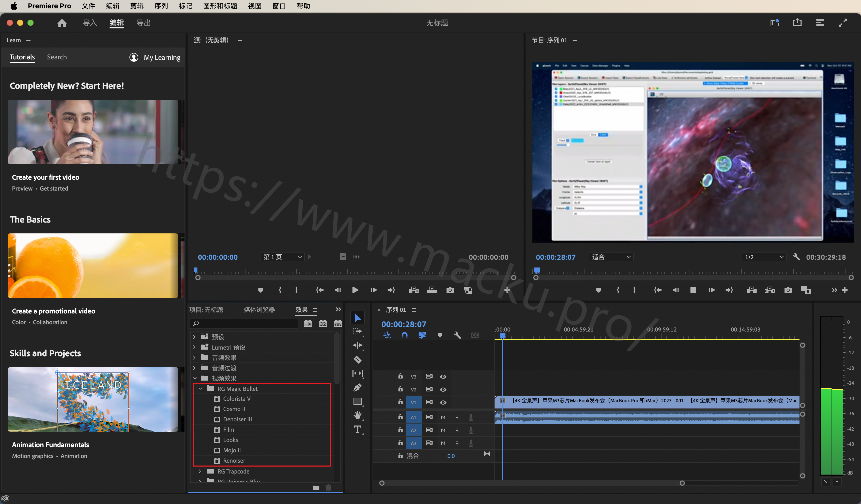Select the Rectangle tool
Screen dimensions: 861x504
point(357,401)
